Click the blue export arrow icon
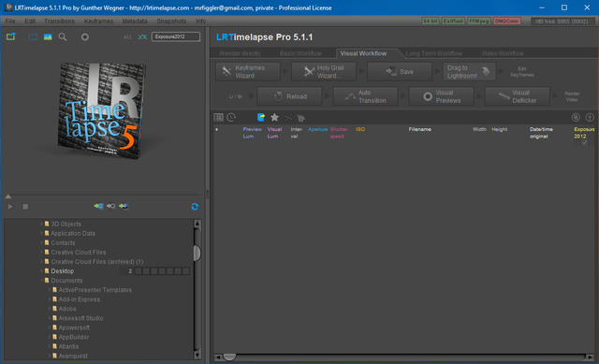 [261, 117]
